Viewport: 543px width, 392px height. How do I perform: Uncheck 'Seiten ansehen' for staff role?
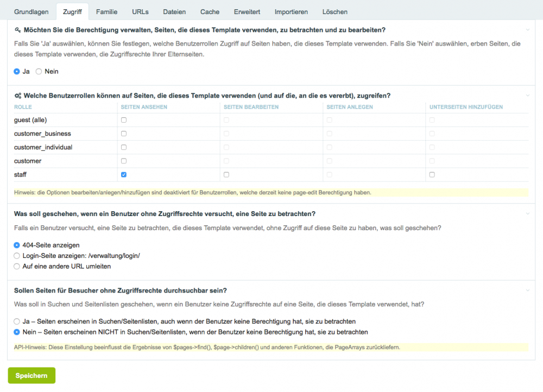coord(124,175)
